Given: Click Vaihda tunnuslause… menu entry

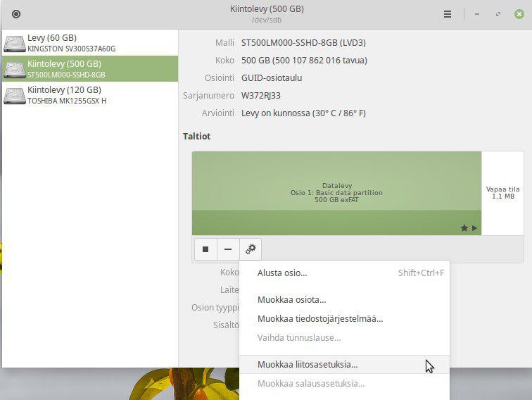Looking at the screenshot, I should tap(299, 337).
